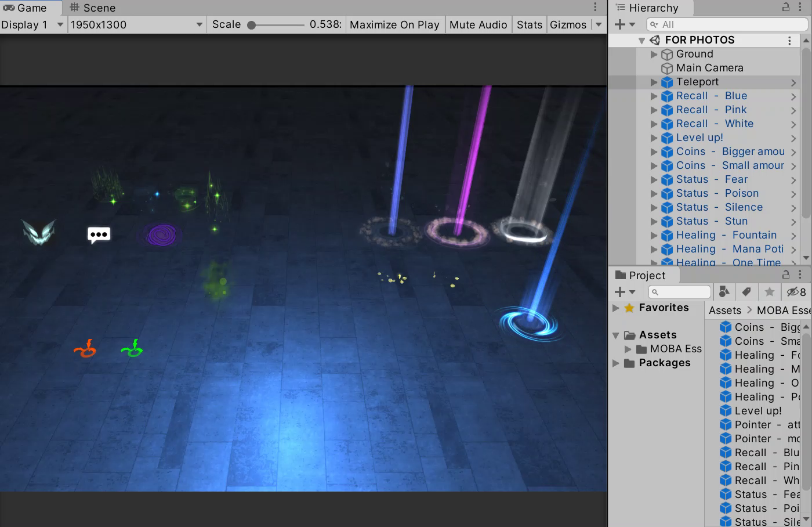Open Recall - White prefab chevron
The image size is (812, 527).
[x=793, y=124]
